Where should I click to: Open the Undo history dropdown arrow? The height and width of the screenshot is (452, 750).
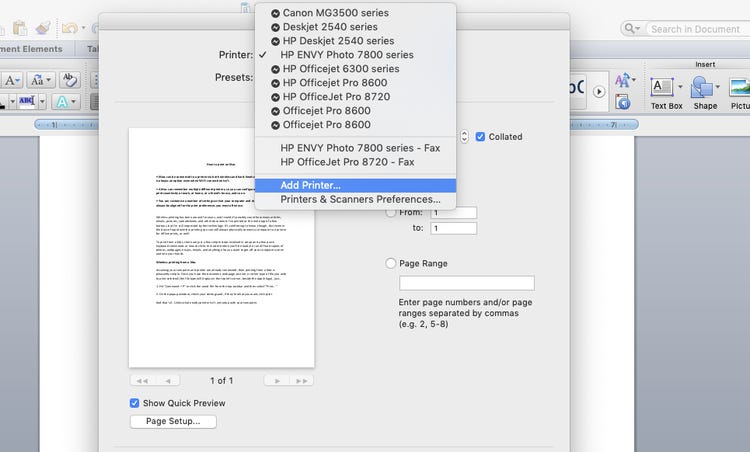84,28
